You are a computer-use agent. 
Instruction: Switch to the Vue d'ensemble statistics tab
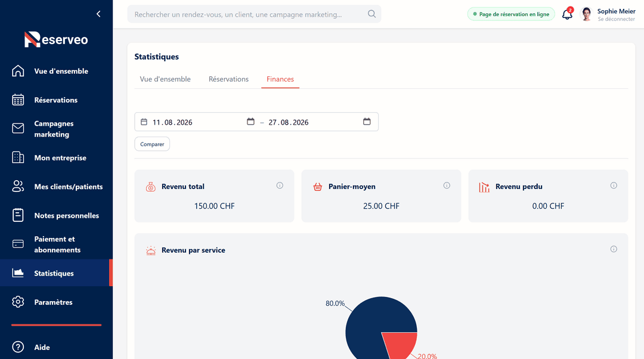165,79
